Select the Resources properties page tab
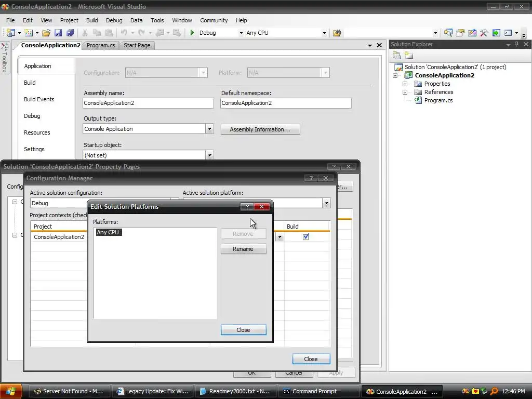 tap(37, 132)
